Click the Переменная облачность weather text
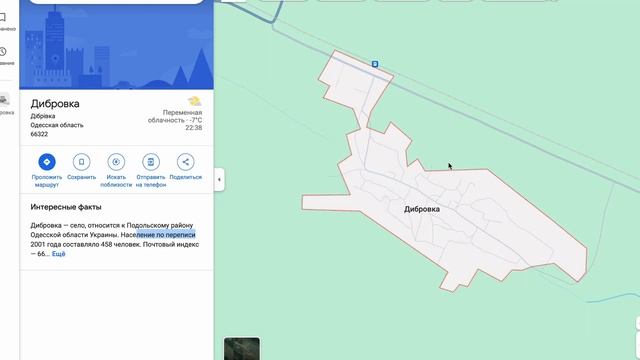 (175, 116)
